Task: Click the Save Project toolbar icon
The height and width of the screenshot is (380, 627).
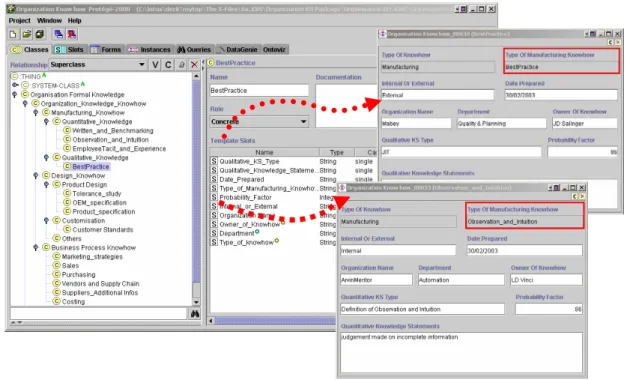Action: coord(40,34)
